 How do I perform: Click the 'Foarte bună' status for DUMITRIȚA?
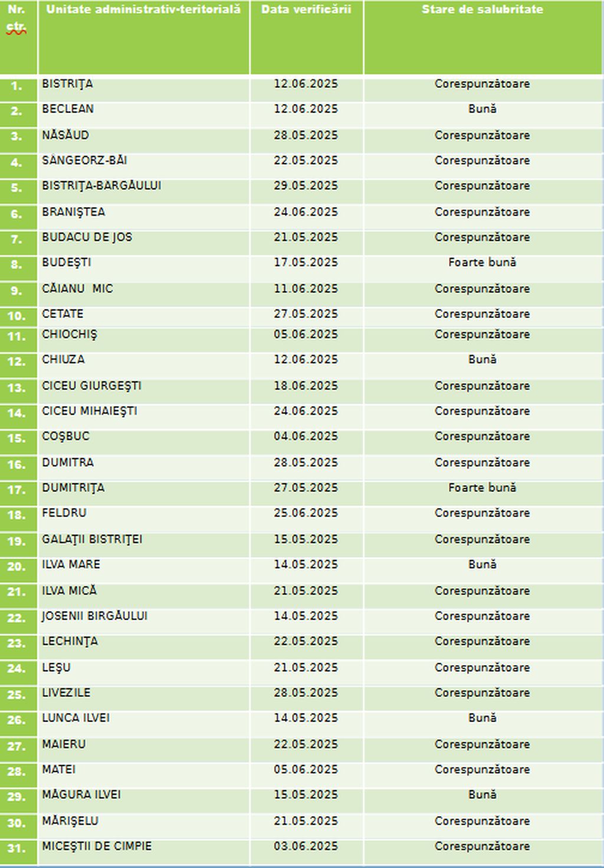pos(482,488)
